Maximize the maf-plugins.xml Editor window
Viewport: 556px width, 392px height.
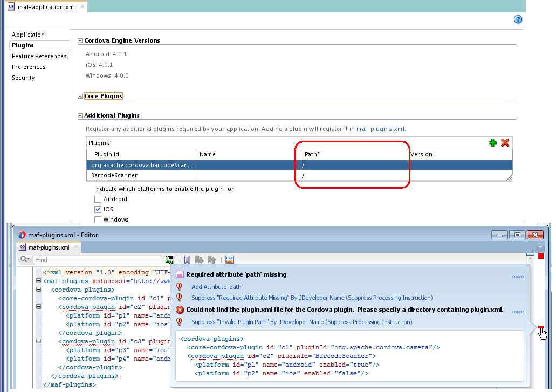tap(517, 235)
